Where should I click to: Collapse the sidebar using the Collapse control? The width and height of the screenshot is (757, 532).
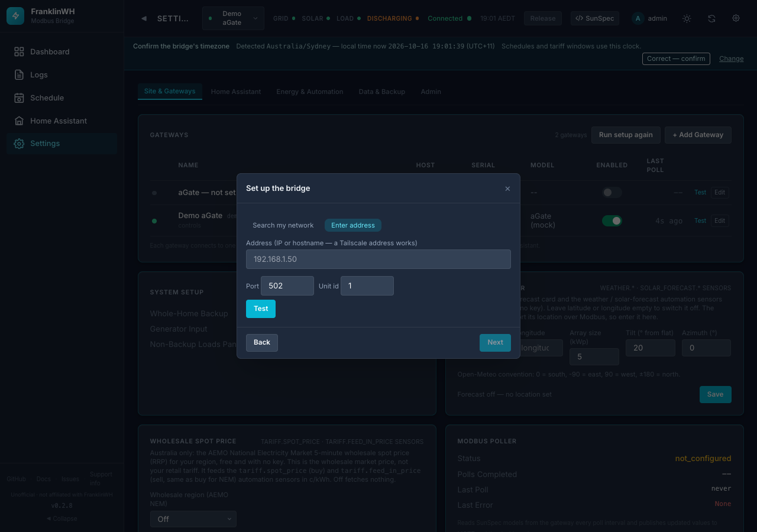(x=62, y=518)
